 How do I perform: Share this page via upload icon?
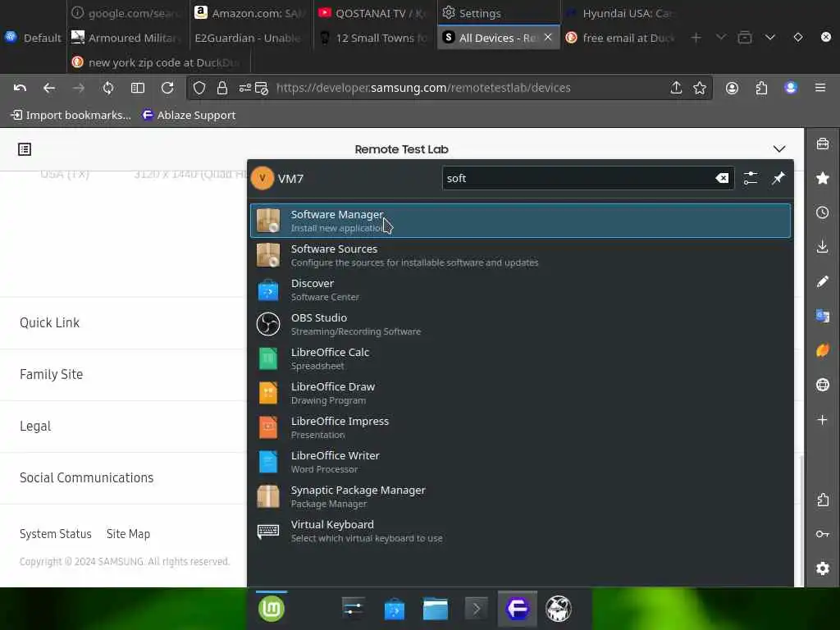tap(676, 88)
